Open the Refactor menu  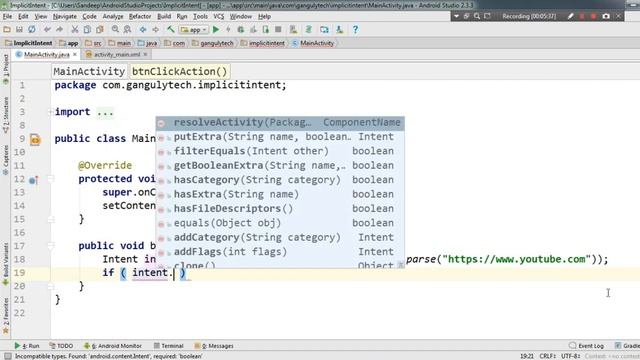(x=140, y=16)
